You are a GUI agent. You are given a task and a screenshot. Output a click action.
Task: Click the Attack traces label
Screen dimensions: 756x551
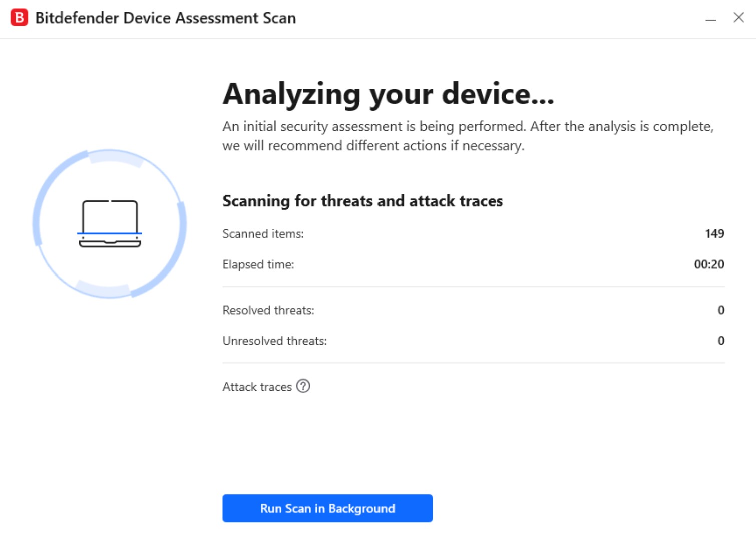click(257, 387)
